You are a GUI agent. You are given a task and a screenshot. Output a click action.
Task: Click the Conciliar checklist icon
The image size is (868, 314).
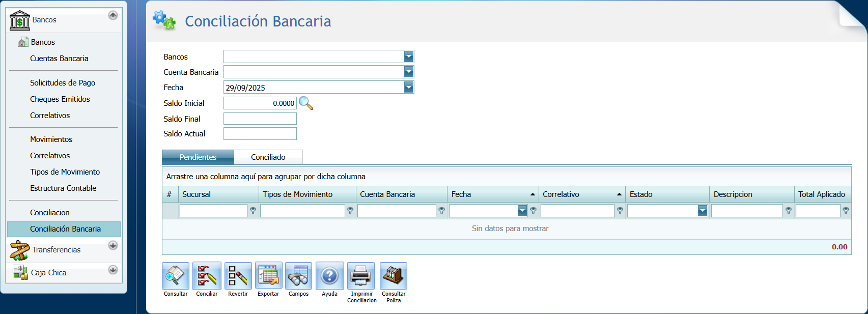[207, 276]
